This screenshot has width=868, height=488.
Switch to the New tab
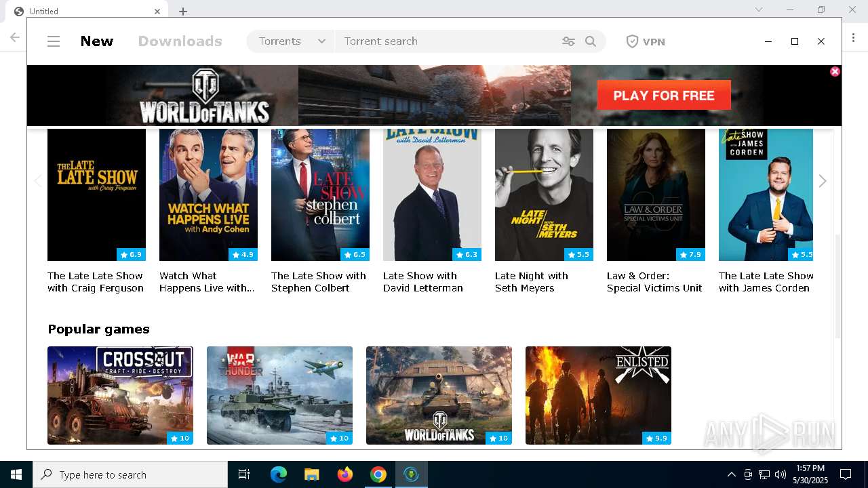coord(97,41)
